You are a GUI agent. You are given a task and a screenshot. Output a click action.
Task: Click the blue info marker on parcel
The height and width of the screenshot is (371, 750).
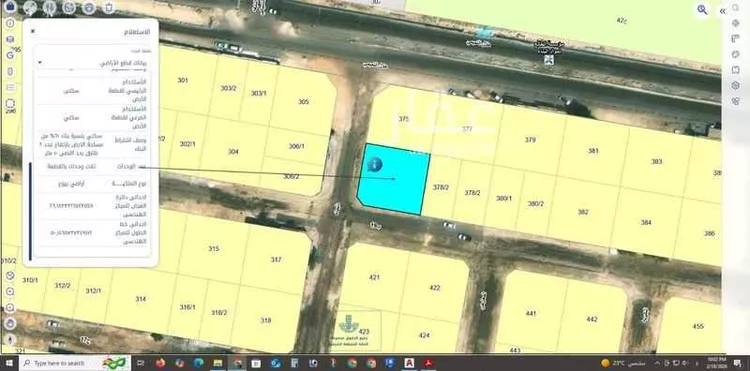(x=375, y=164)
